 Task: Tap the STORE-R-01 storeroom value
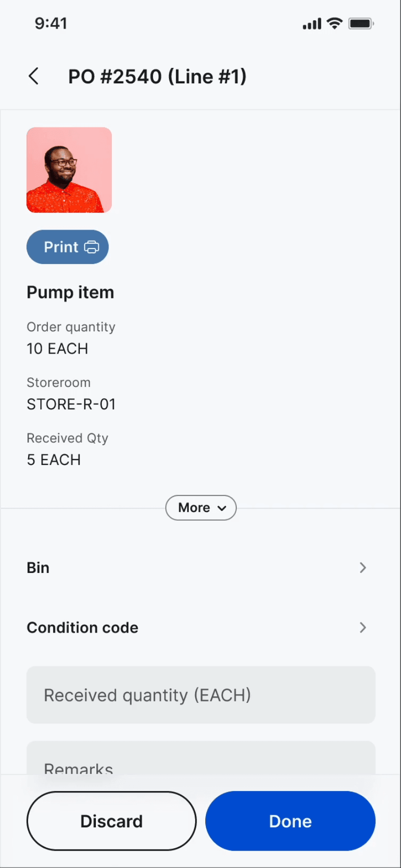click(x=71, y=404)
